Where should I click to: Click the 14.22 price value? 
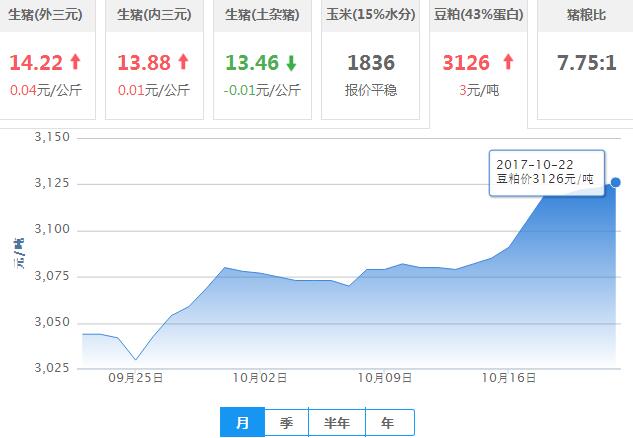click(36, 63)
